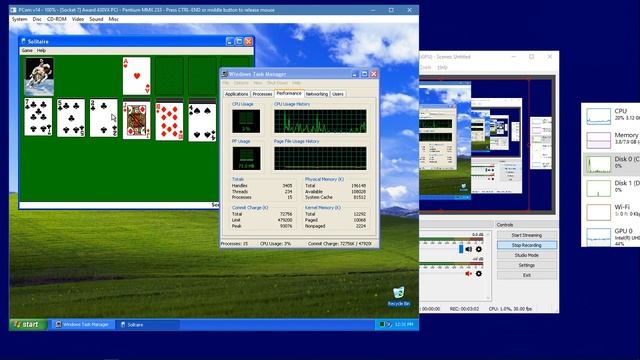
Task: Click the green tray icon on XP taskbar
Action: [x=382, y=324]
